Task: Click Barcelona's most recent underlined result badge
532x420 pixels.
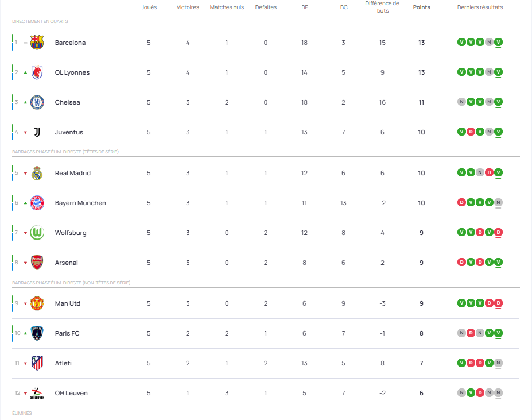Action: point(498,42)
